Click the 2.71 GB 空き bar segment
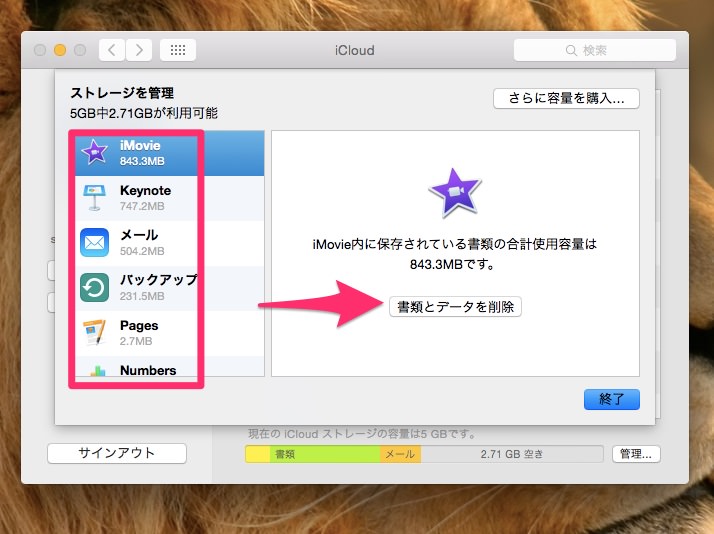The width and height of the screenshot is (714, 534). tap(512, 454)
